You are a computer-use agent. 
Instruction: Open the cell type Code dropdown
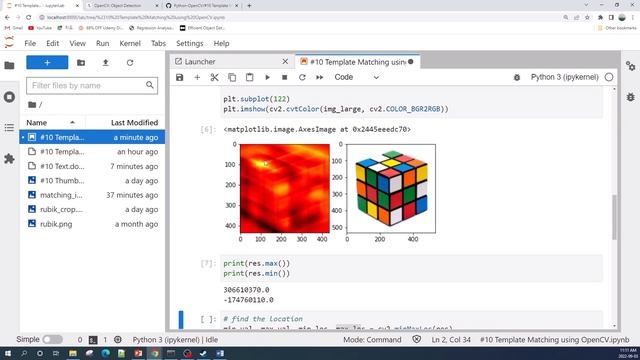coord(357,78)
